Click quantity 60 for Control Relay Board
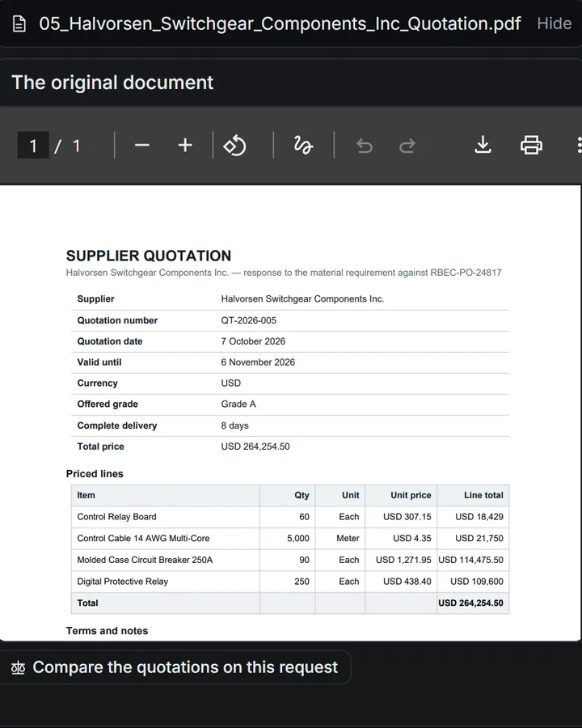 304,517
